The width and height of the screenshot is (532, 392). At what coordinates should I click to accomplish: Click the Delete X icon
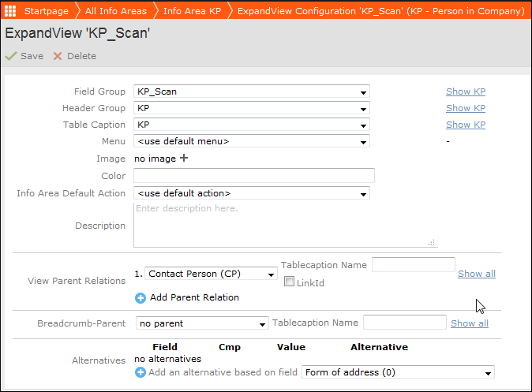57,56
